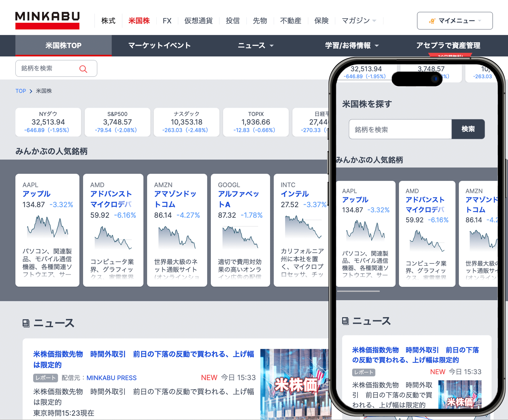Click the phone 米国株を探す heading
Screen dimensions: 508x420
[x=367, y=104]
